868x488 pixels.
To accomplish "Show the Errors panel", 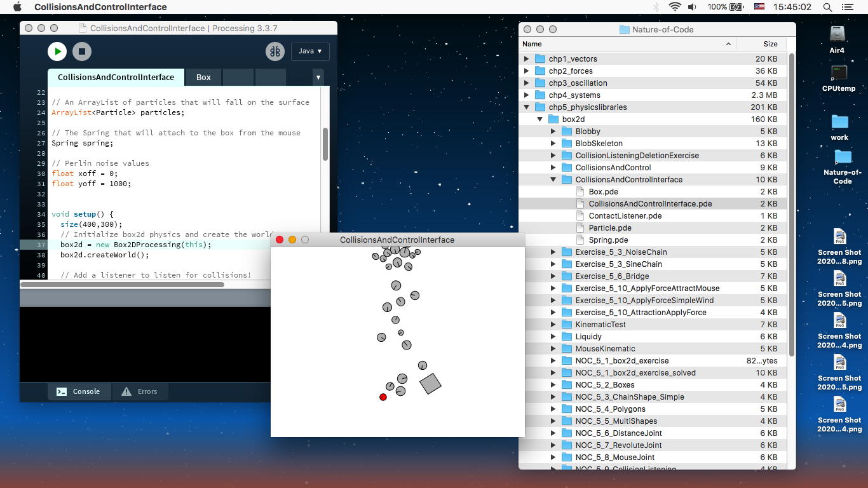I will [140, 391].
